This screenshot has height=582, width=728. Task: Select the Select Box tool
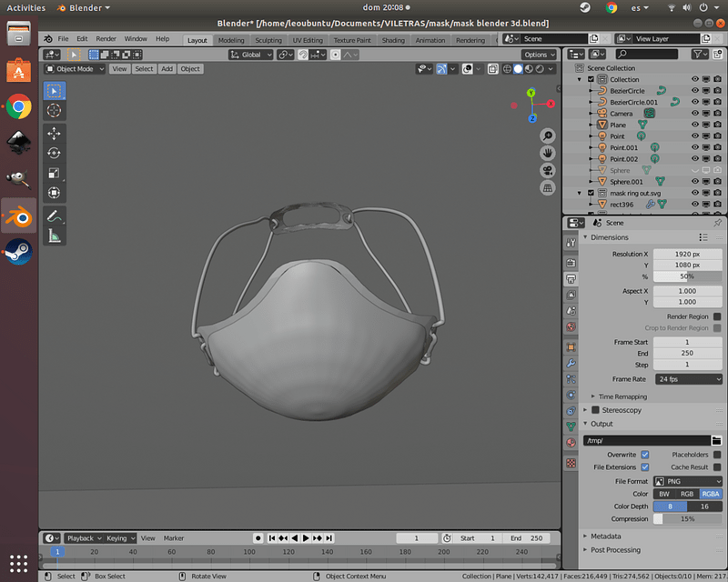coord(55,91)
